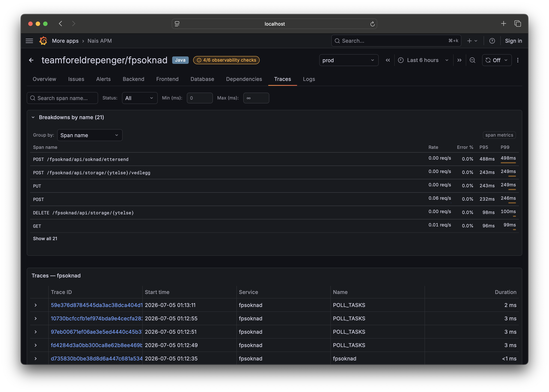Shift time range backward with double chevron

click(388, 60)
